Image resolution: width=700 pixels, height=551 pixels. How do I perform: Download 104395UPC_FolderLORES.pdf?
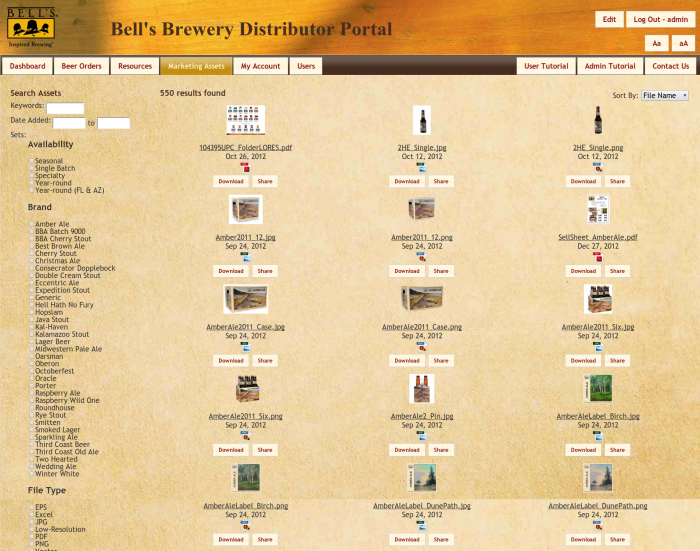231,181
